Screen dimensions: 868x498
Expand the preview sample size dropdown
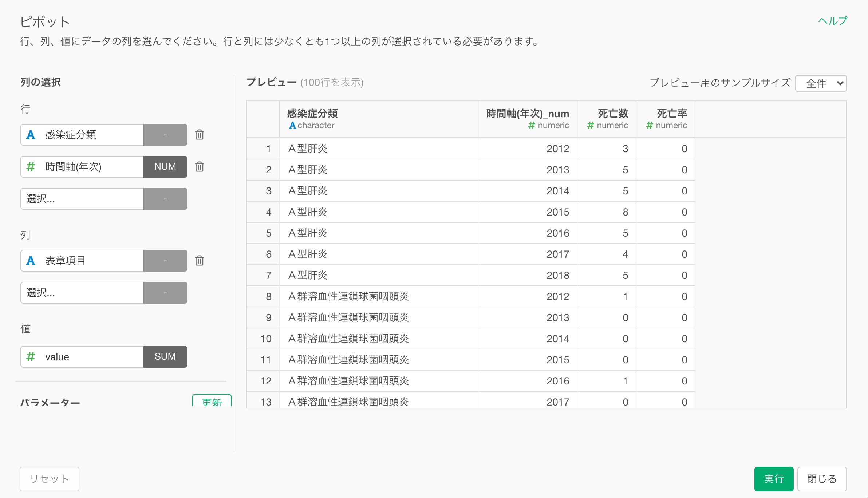click(821, 83)
